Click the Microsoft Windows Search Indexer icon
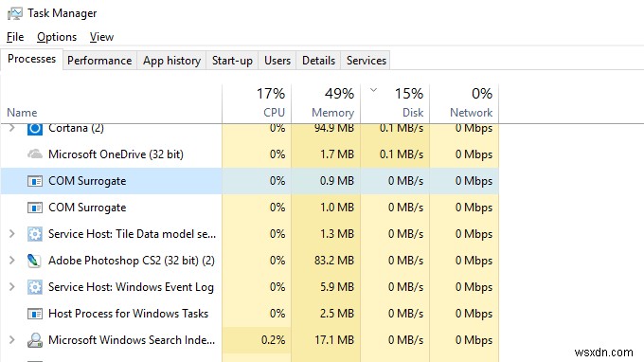The height and width of the screenshot is (362, 644). 35,340
